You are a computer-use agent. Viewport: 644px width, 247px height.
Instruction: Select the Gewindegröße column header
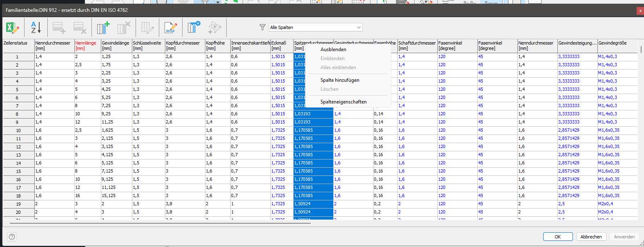(617, 46)
